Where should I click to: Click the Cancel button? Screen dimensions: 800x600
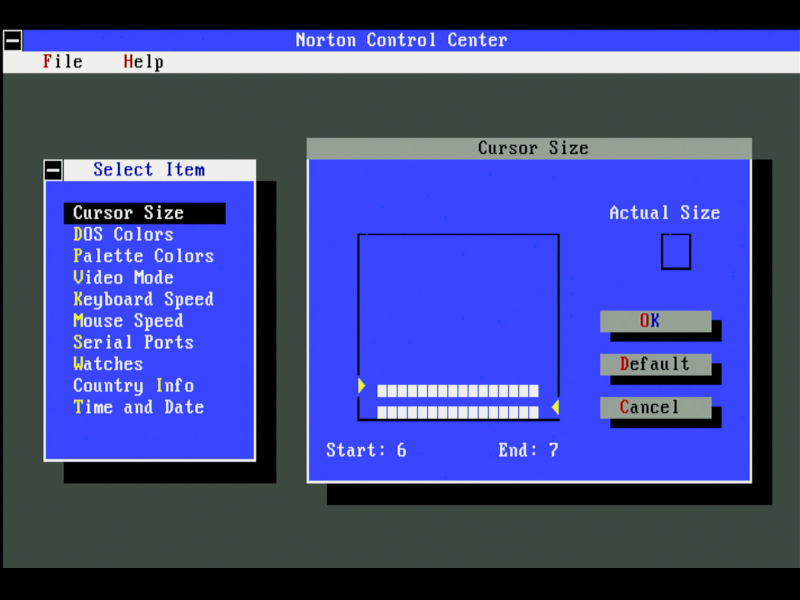click(656, 408)
